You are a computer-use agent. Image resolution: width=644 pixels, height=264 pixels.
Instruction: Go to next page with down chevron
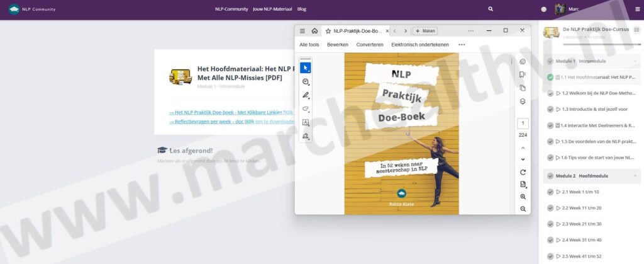pos(523,159)
